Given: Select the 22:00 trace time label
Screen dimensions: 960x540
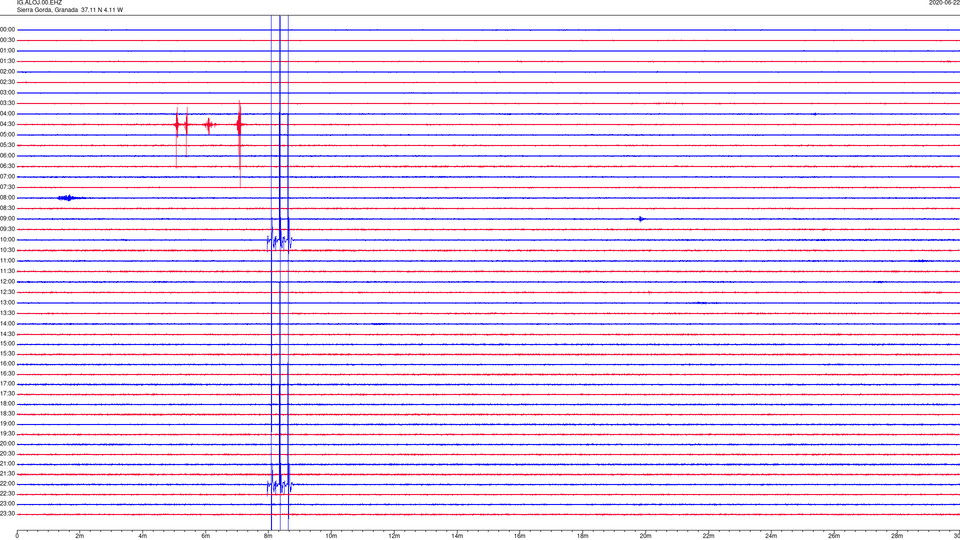Looking at the screenshot, I should tap(8, 484).
